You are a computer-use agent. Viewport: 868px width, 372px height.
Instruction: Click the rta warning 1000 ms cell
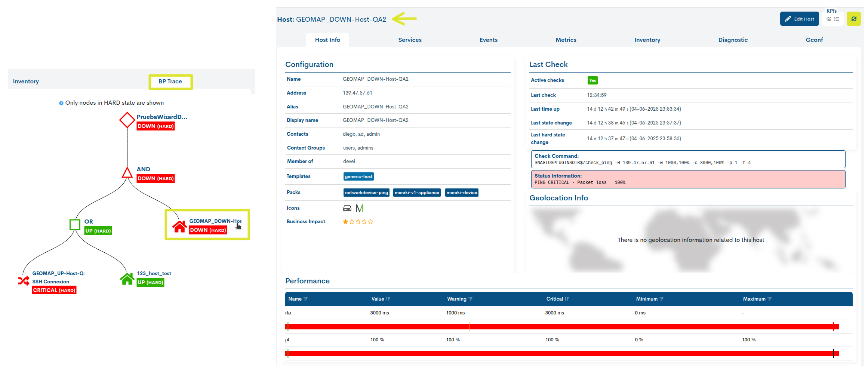455,313
